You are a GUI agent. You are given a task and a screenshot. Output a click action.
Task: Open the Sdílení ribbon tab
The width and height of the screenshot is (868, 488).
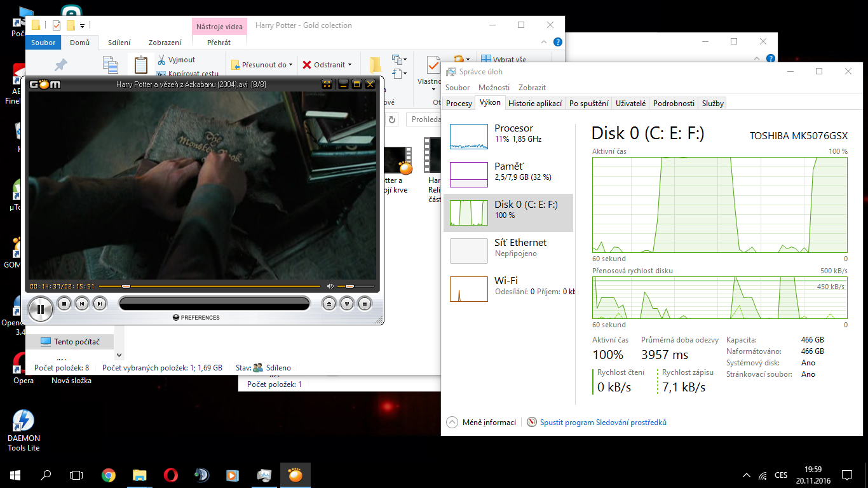coord(119,43)
